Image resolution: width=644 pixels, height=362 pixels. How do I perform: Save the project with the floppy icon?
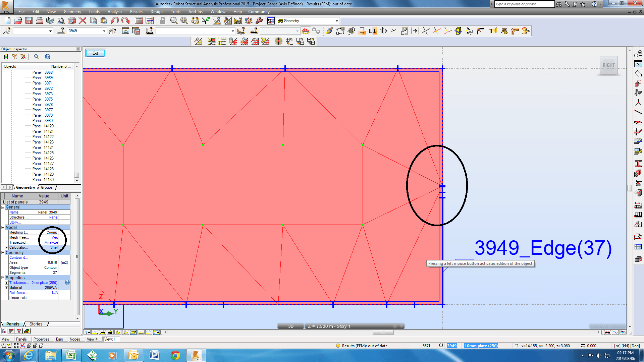29,21
